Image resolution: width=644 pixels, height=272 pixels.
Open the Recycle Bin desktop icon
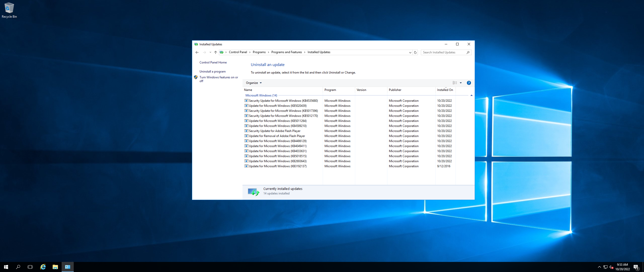click(x=9, y=10)
